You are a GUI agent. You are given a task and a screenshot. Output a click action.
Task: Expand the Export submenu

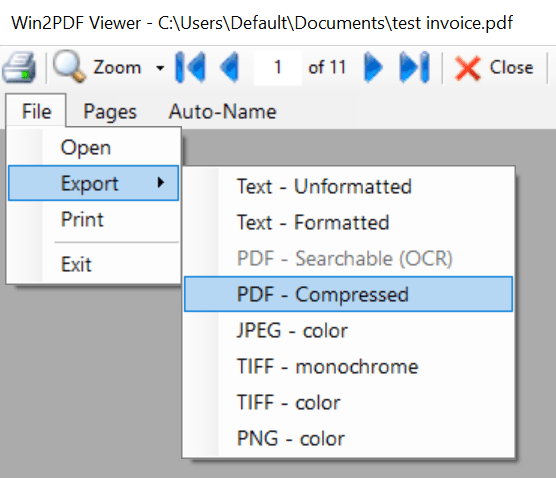(x=94, y=183)
